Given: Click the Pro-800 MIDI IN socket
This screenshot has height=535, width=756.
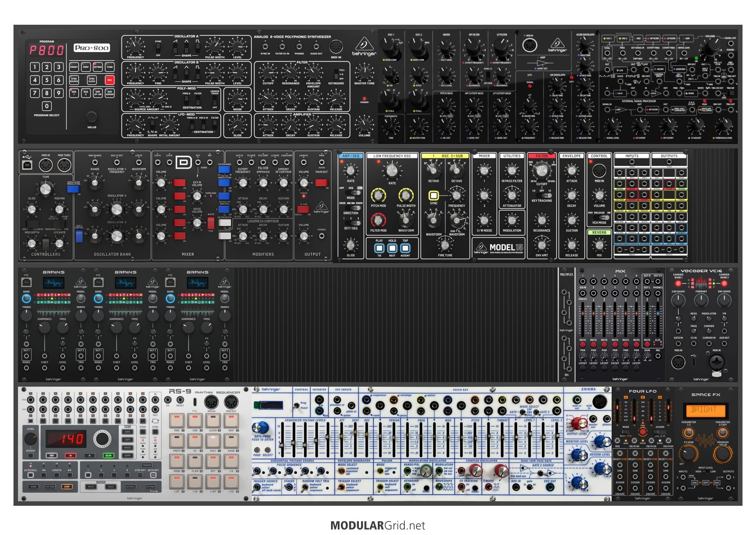Looking at the screenshot, I should (x=336, y=46).
